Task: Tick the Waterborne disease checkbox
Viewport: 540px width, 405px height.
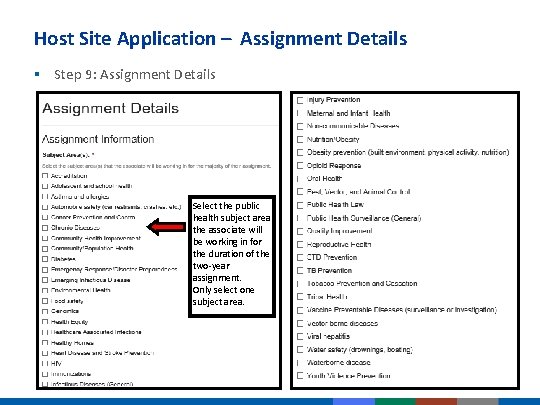Action: (300, 363)
